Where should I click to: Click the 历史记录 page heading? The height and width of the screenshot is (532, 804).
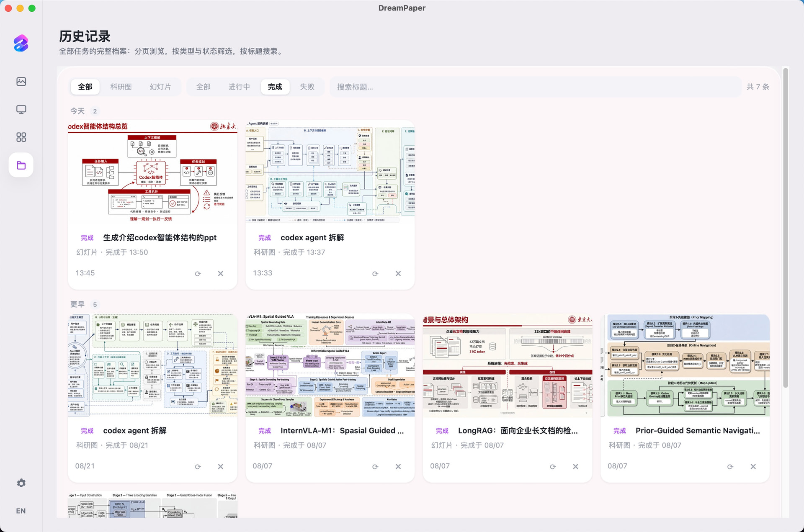[x=85, y=36]
